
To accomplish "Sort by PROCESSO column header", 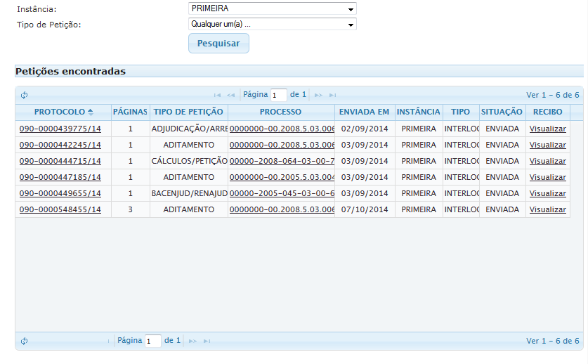I will click(281, 112).
